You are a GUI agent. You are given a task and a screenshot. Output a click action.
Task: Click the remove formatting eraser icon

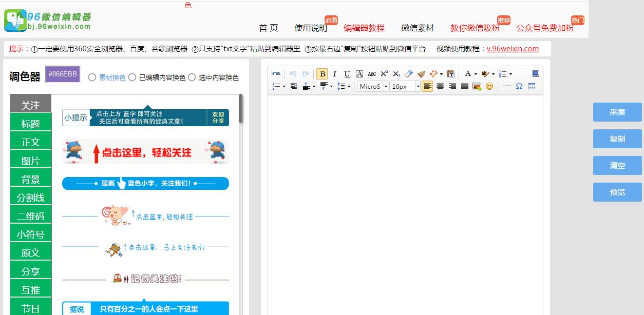tap(408, 74)
